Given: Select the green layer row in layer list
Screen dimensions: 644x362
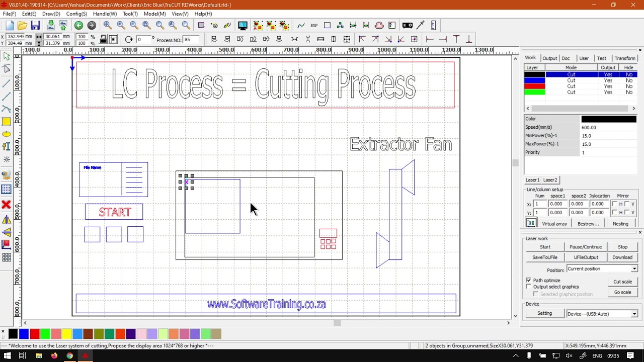Looking at the screenshot, I should (581, 93).
